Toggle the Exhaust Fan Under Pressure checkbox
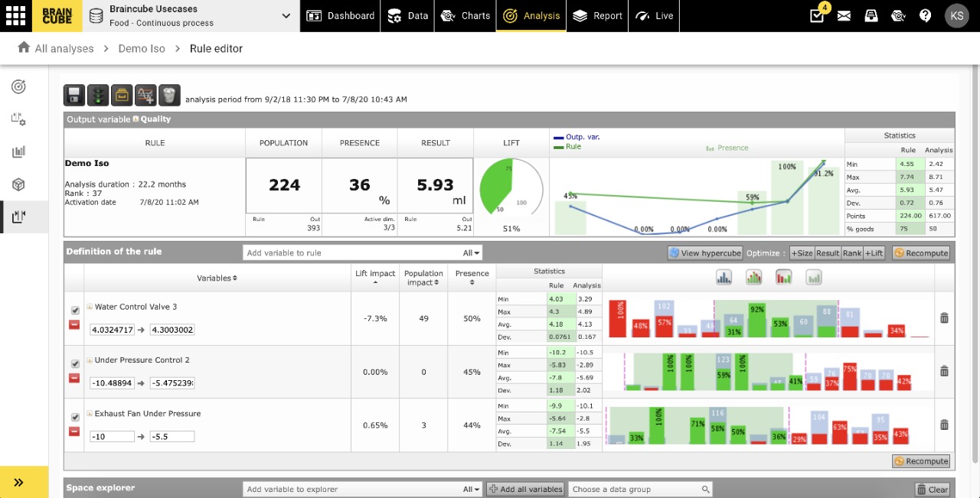Image resolution: width=980 pixels, height=498 pixels. pyautogui.click(x=75, y=418)
